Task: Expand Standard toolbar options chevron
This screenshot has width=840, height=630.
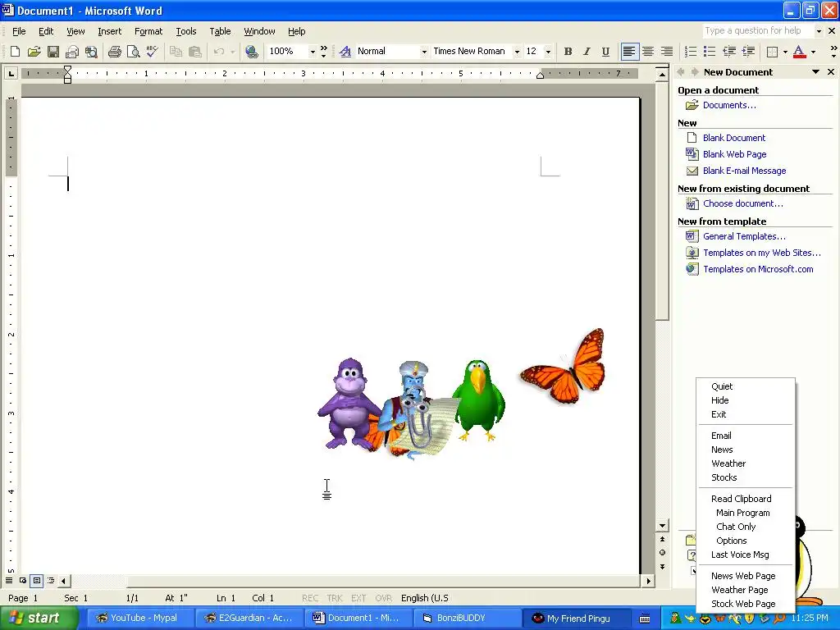Action: coord(323,52)
